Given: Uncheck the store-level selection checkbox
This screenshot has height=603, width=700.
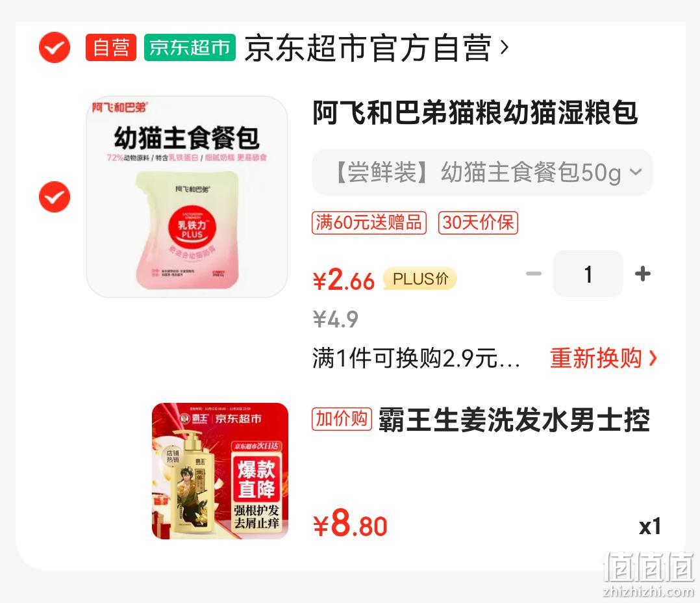Looking at the screenshot, I should [55, 47].
